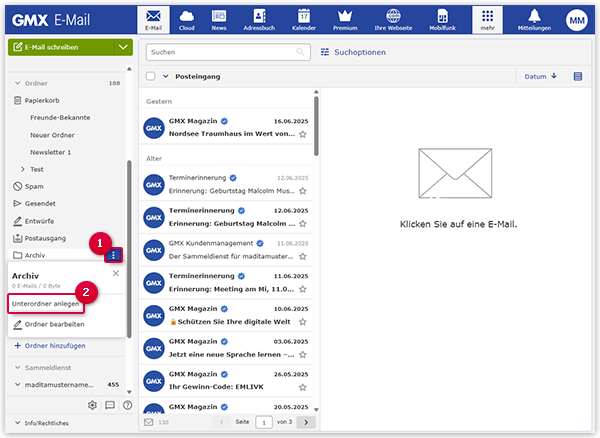Open the feedback chat icon
The height and width of the screenshot is (438, 600).
[x=110, y=405]
